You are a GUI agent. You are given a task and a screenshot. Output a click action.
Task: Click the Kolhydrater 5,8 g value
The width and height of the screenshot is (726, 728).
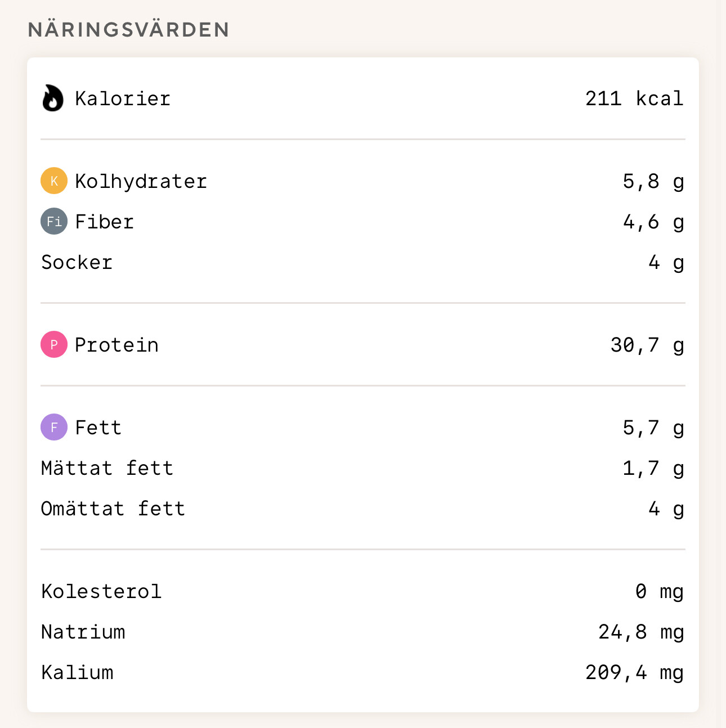tap(653, 181)
